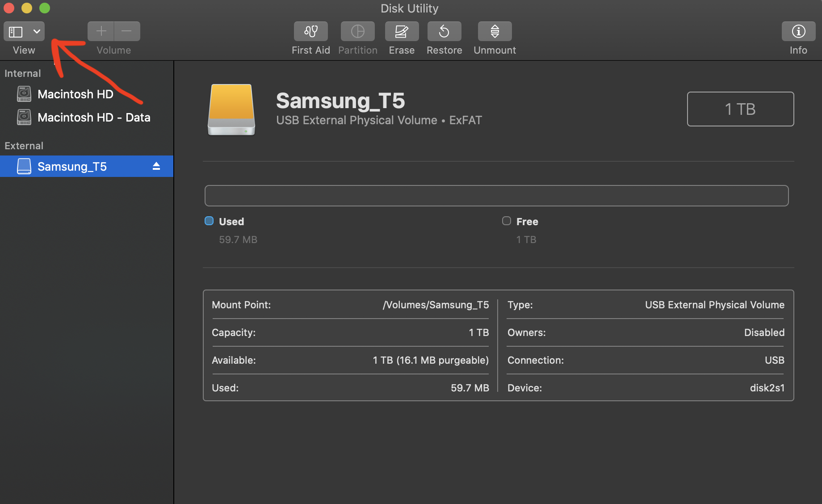This screenshot has width=822, height=504.
Task: Open the Partition tool
Action: [x=357, y=31]
